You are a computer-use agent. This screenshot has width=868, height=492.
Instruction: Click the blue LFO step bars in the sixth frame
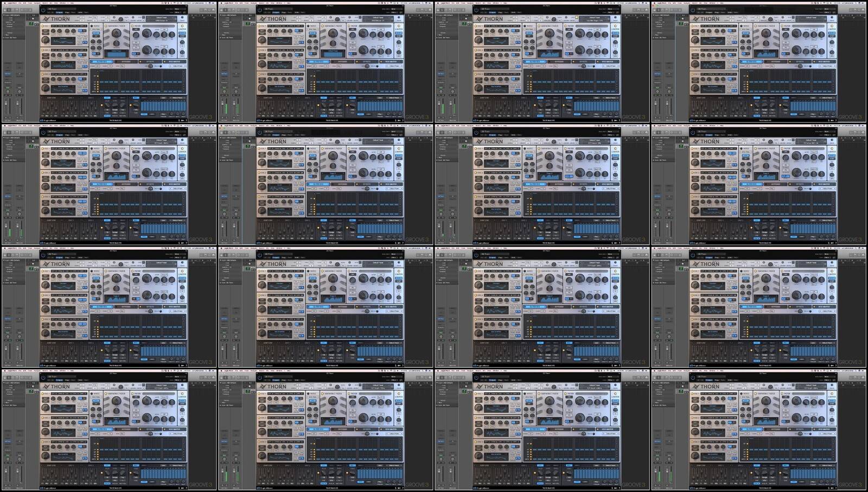380,229
